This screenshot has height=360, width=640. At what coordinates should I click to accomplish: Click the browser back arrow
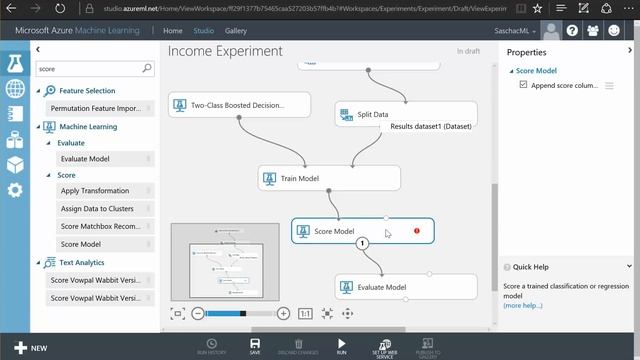click(11, 8)
